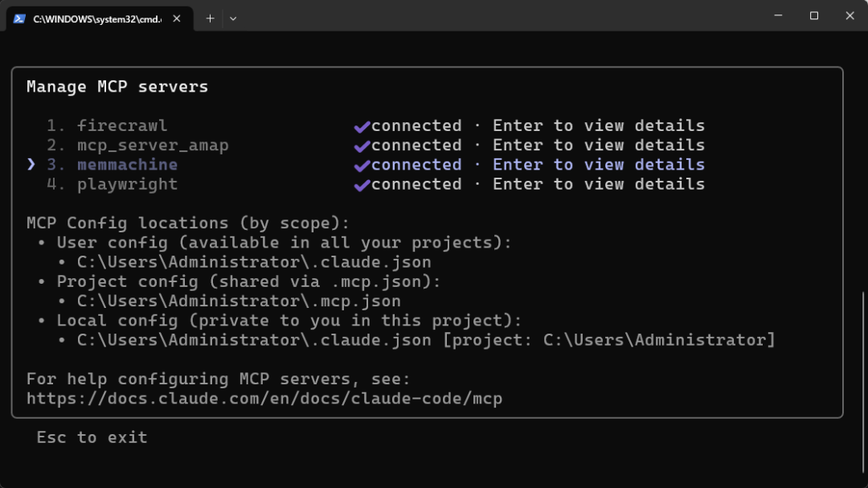This screenshot has height=488, width=868.
Task: Close the terminal window
Action: click(x=850, y=15)
